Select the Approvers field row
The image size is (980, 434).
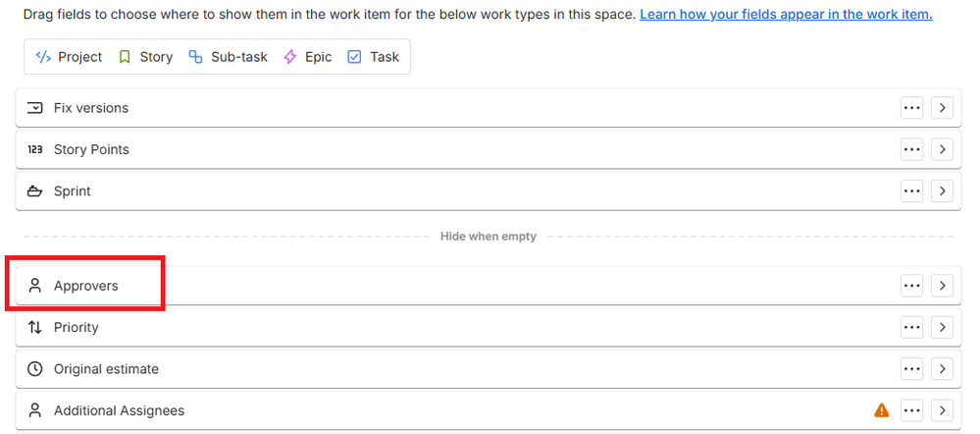pos(392,286)
